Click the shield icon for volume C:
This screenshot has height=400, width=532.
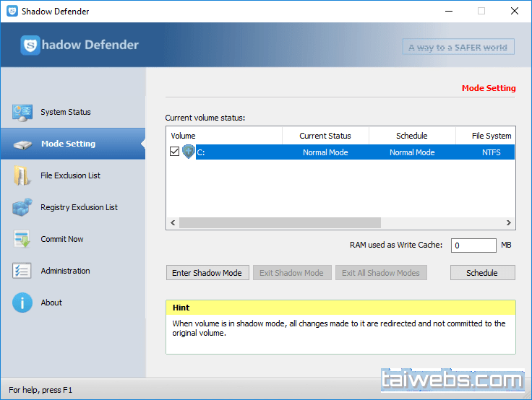pos(189,152)
